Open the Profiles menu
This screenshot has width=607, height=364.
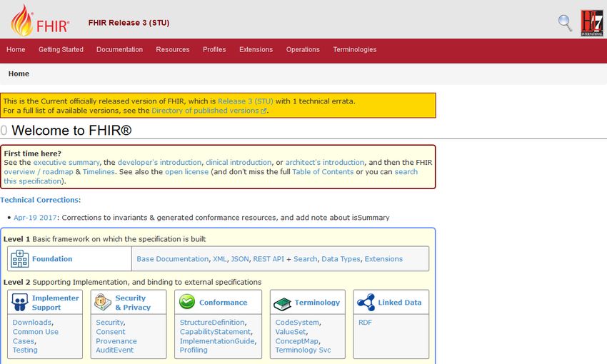pyautogui.click(x=214, y=49)
